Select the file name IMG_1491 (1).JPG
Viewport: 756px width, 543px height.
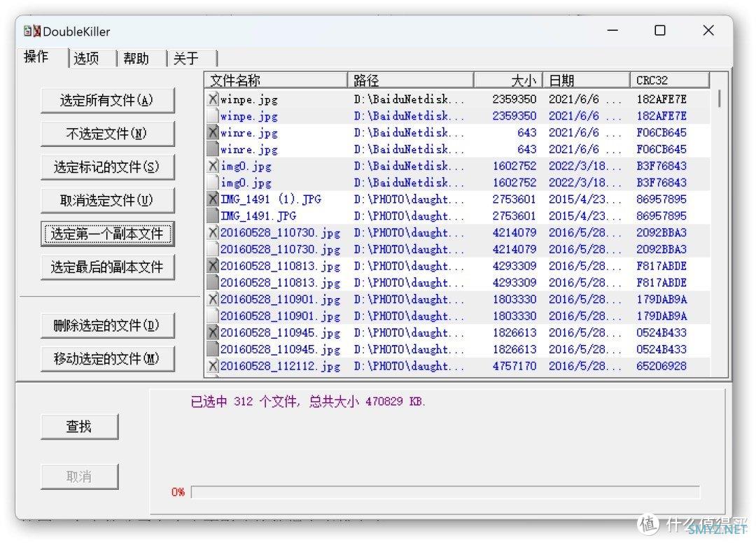[270, 199]
